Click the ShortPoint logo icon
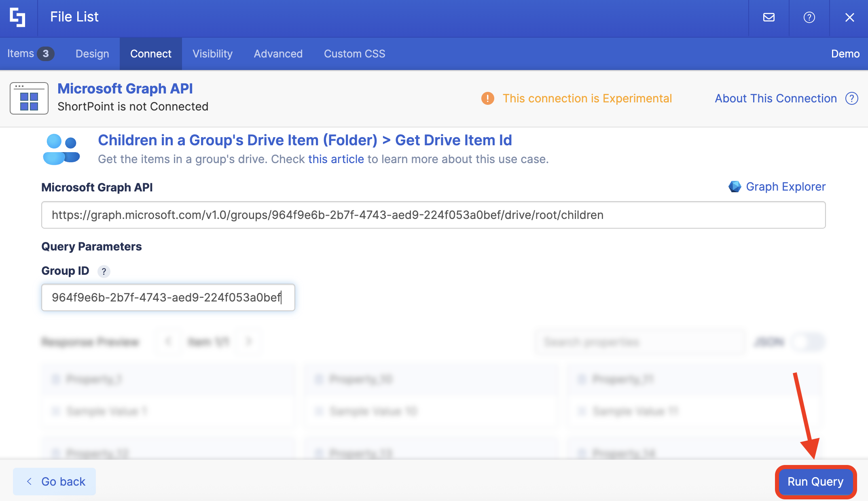The width and height of the screenshot is (868, 501). coord(18,17)
